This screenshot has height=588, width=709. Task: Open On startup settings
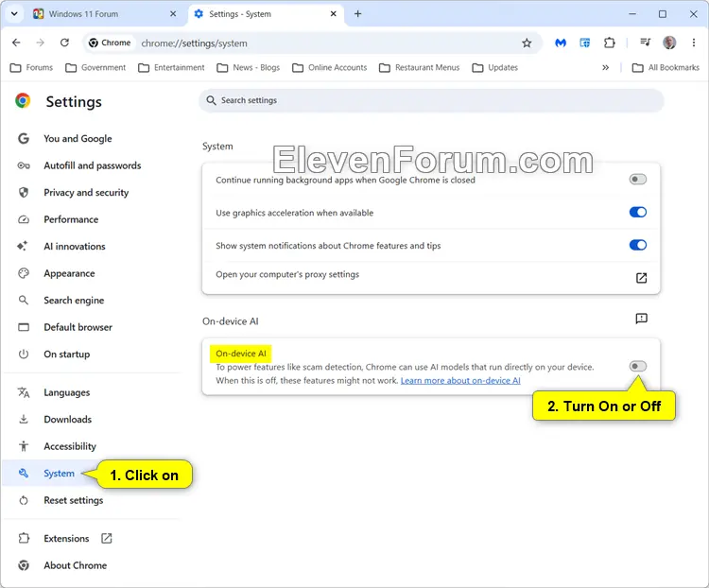[x=66, y=355]
